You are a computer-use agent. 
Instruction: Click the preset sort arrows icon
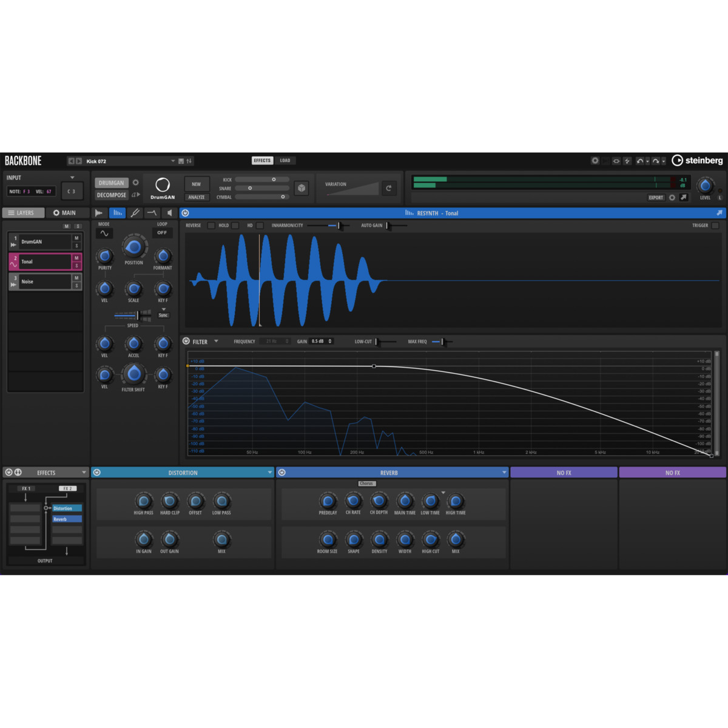pos(189,161)
